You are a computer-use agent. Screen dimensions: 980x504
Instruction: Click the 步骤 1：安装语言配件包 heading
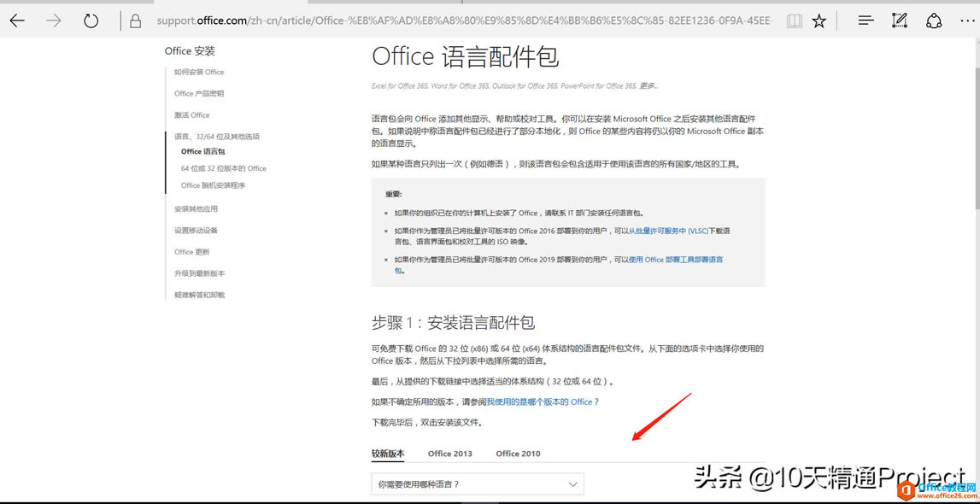point(453,323)
